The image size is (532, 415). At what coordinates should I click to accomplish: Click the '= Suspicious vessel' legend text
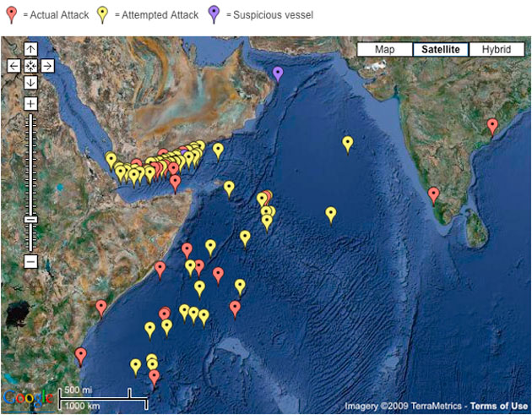270,15
